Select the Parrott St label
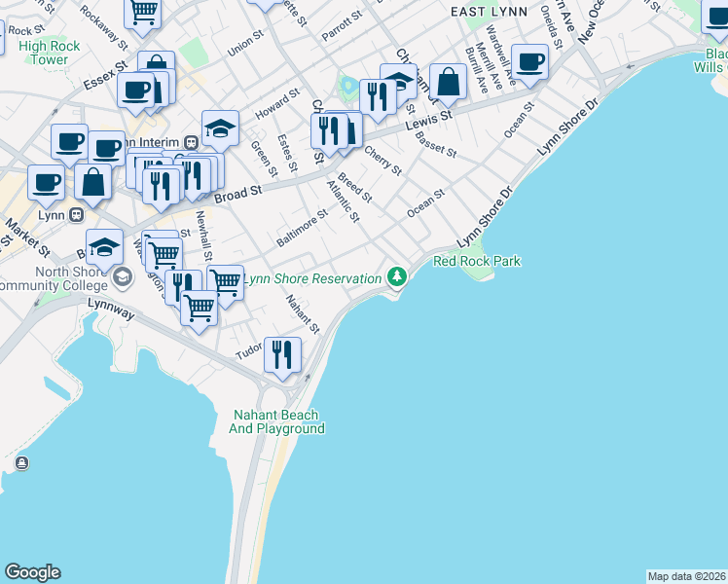728x584 pixels. point(343,26)
